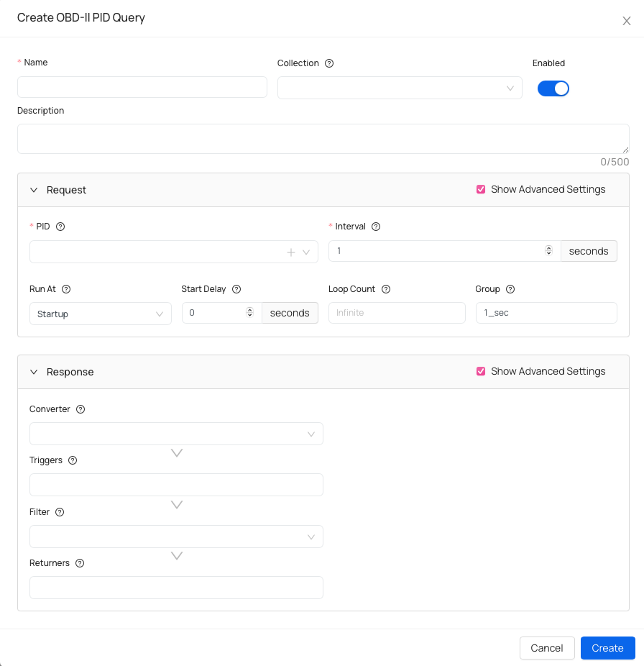The width and height of the screenshot is (644, 666).
Task: Click the Triggers help icon
Action: point(72,460)
